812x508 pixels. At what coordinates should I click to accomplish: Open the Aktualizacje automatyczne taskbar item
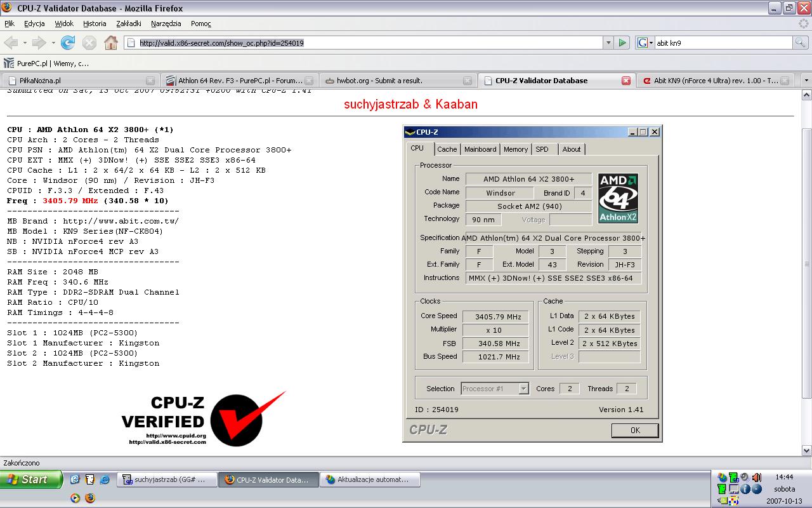click(370, 480)
